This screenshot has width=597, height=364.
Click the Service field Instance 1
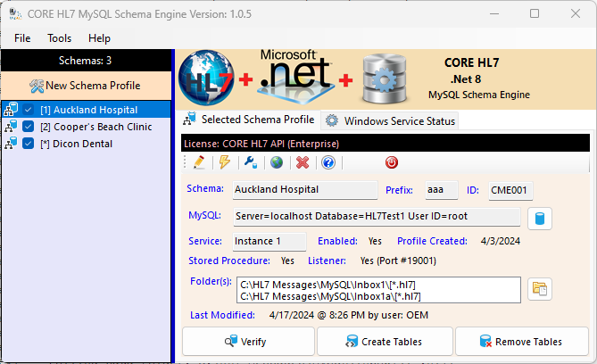tap(269, 242)
